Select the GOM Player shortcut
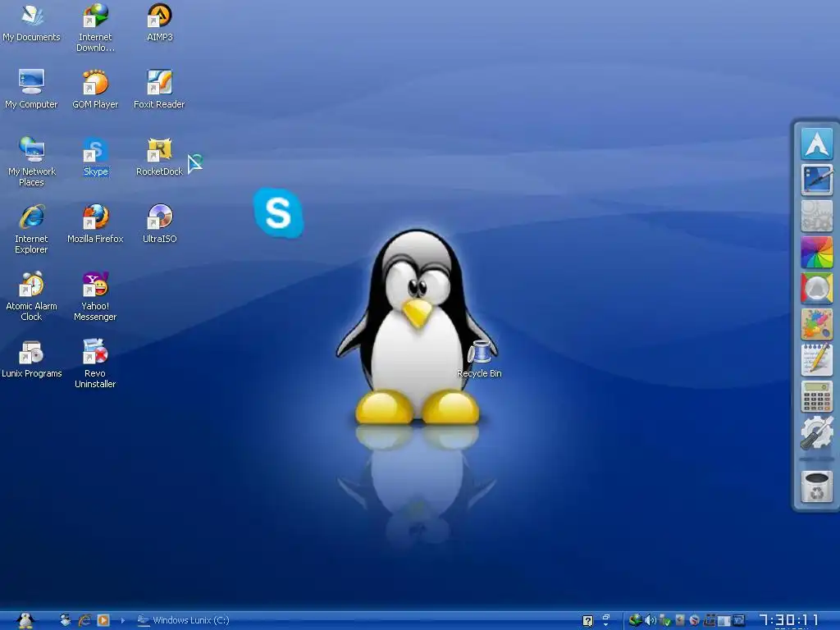 pyautogui.click(x=95, y=90)
